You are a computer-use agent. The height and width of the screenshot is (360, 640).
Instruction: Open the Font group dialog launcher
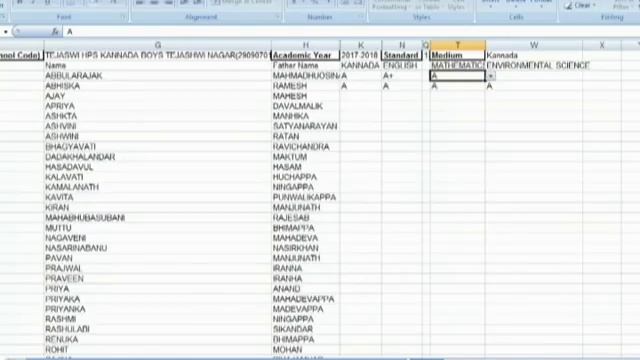123,17
